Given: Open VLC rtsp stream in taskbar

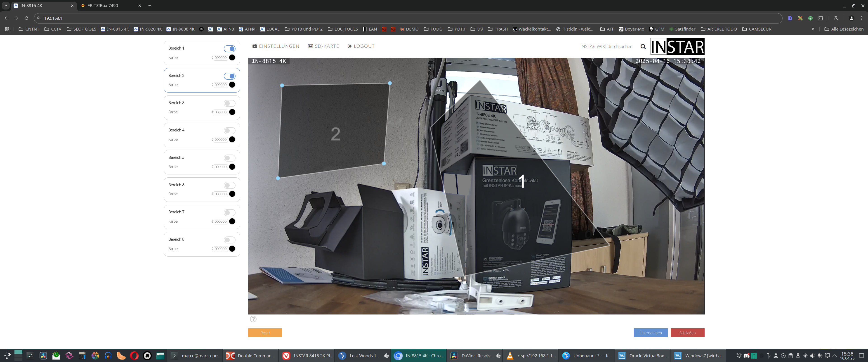Looking at the screenshot, I should [x=531, y=356].
